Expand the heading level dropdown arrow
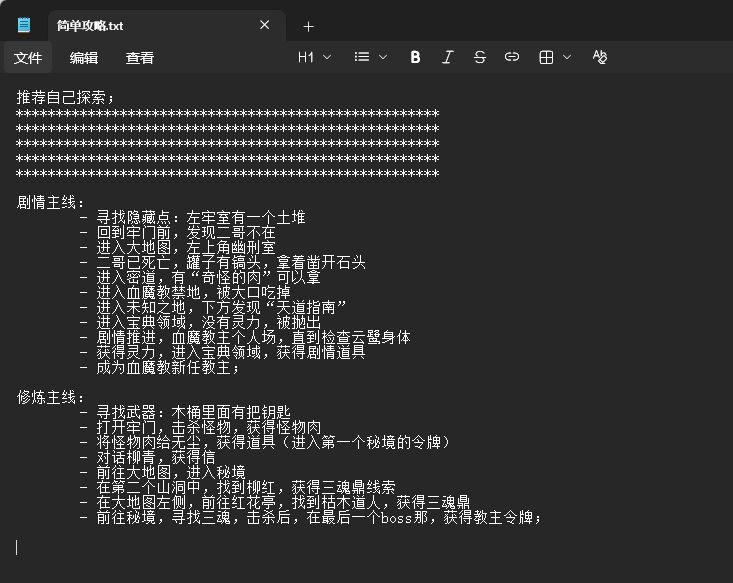Screen dimensions: 733x583 click(x=327, y=57)
